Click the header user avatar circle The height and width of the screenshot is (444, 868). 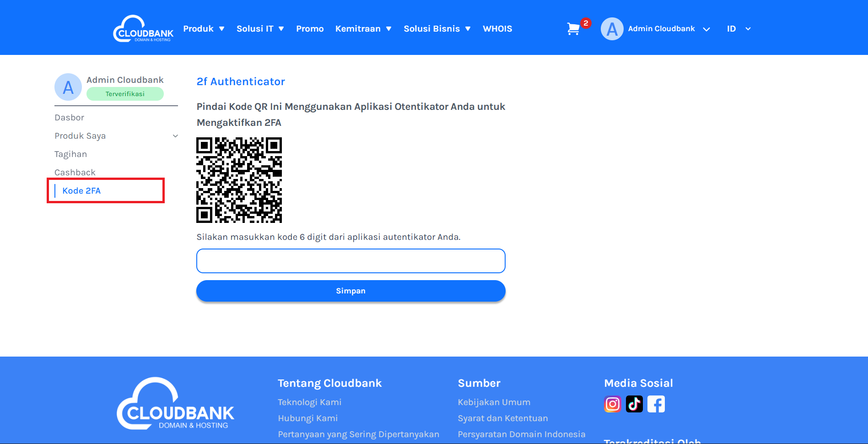(612, 29)
